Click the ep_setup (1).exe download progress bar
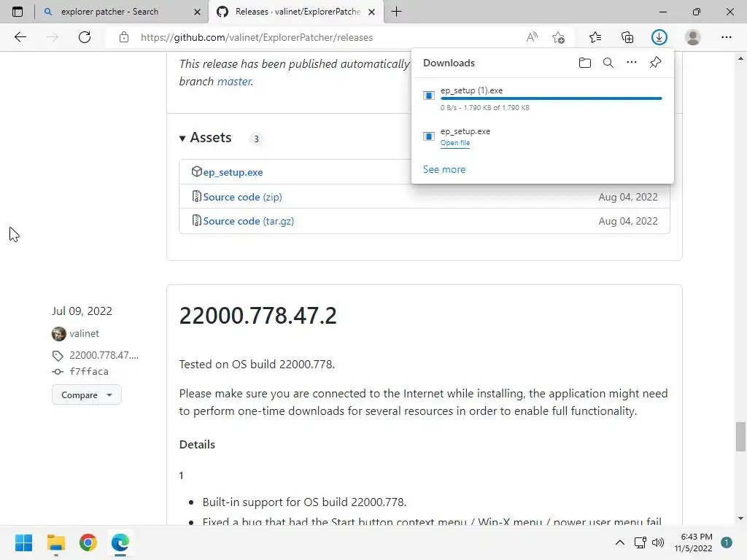 (x=551, y=98)
